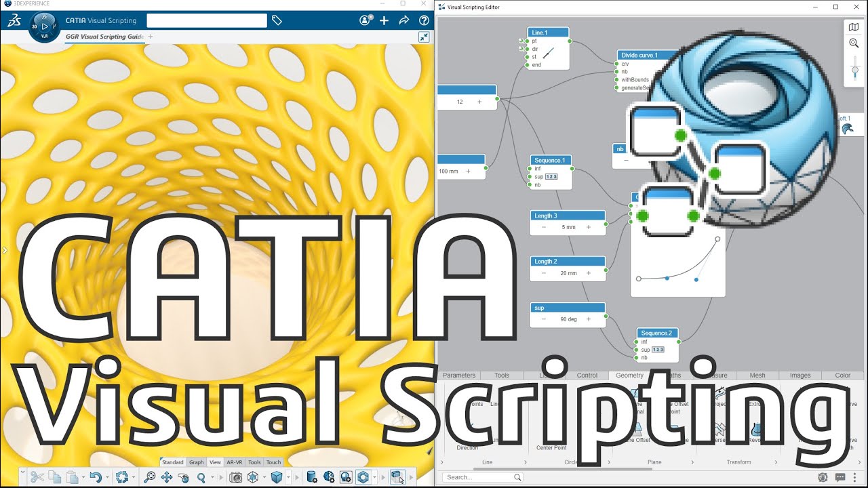Click right chevron next to Line category
The width and height of the screenshot is (868, 488).
526,462
